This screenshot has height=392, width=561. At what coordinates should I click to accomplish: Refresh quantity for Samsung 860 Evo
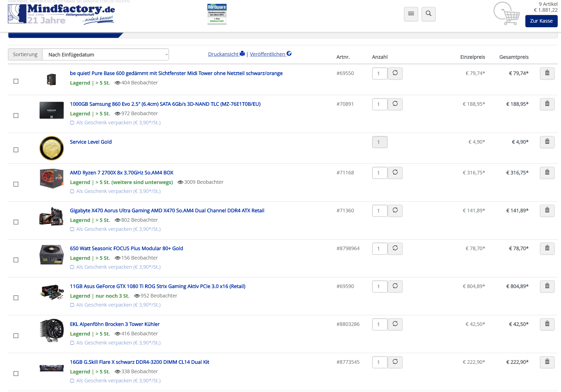click(x=395, y=104)
